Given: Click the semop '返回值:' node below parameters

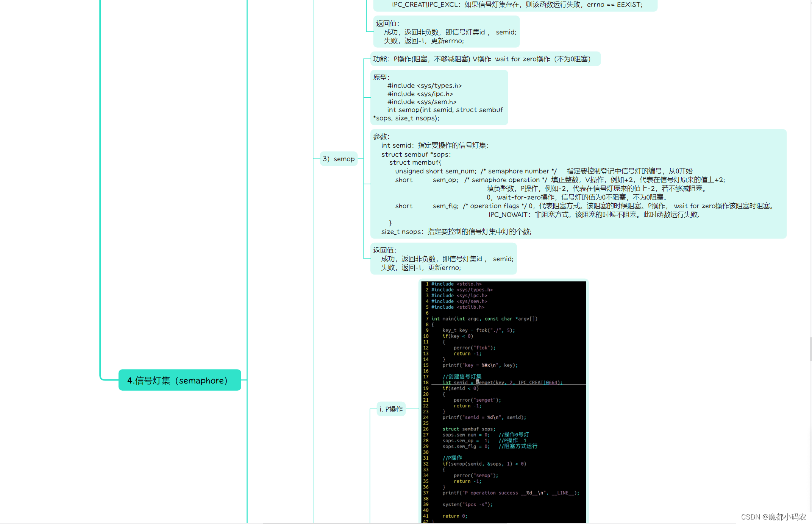Looking at the screenshot, I should (443, 259).
